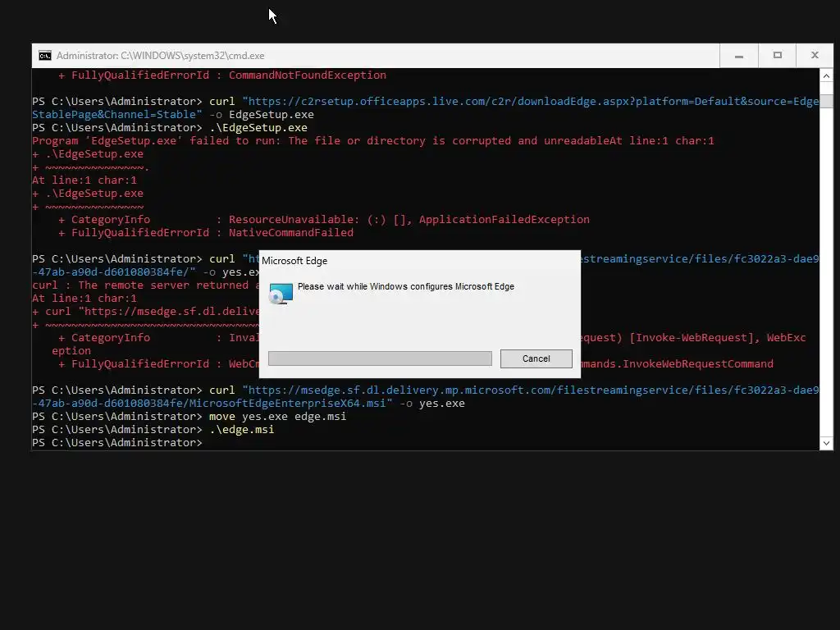Click the 'FullyQualifiedErrorId : CommandNotFoundException' line
840x630 pixels.
coord(222,75)
